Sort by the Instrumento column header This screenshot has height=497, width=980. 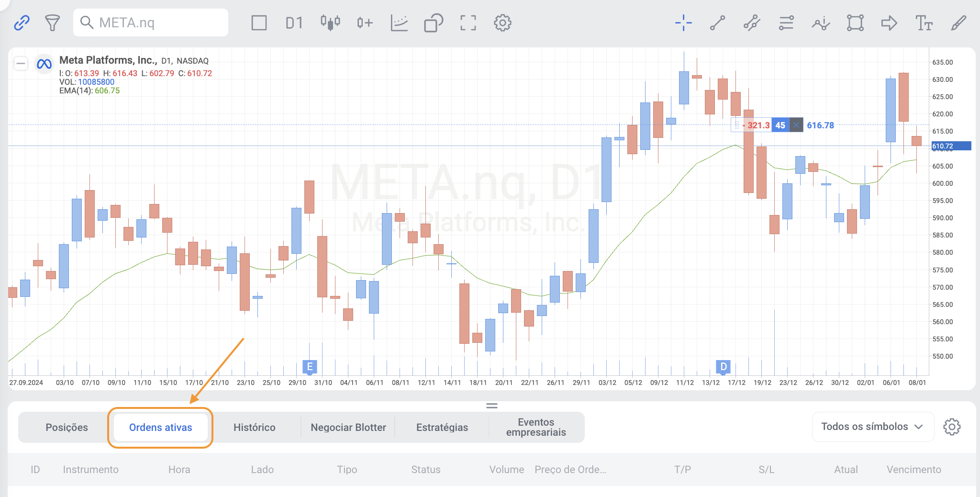pyautogui.click(x=91, y=470)
